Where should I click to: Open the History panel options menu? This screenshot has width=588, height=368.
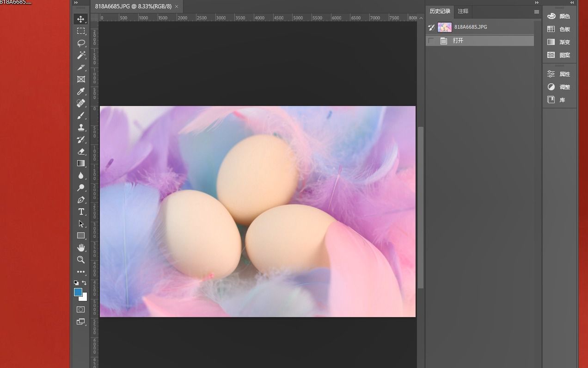[536, 12]
